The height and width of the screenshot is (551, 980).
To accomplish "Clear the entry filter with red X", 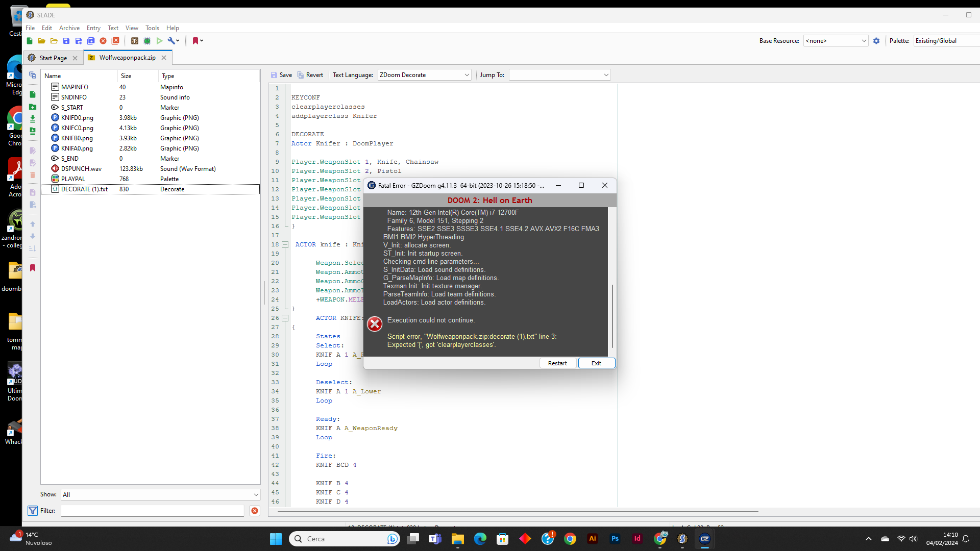I will click(255, 511).
